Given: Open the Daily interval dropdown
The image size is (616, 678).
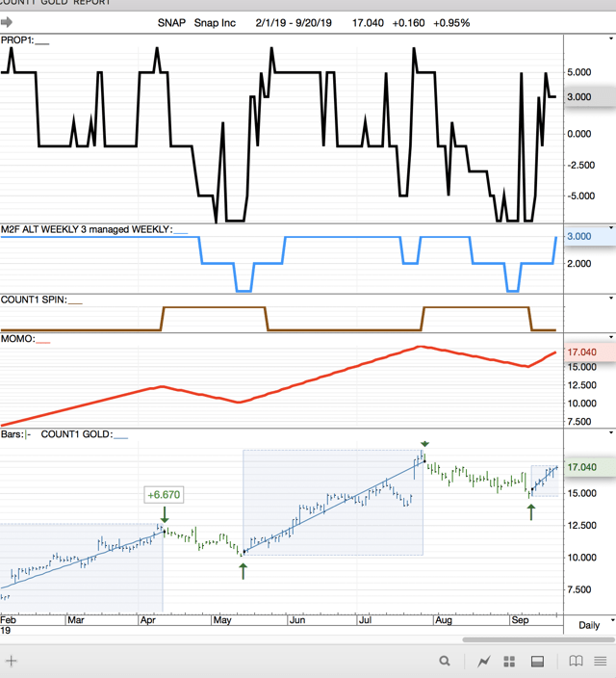Looking at the screenshot, I should coord(612,621).
